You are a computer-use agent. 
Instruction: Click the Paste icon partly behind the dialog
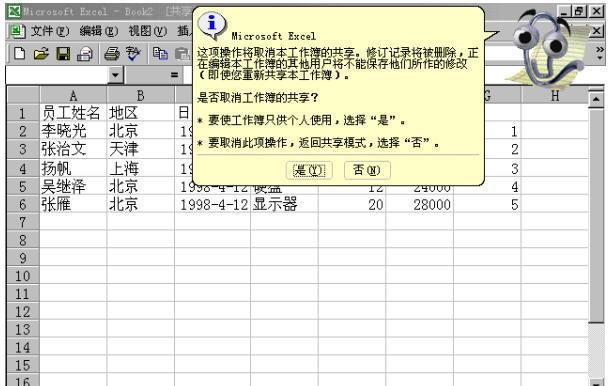[182, 53]
